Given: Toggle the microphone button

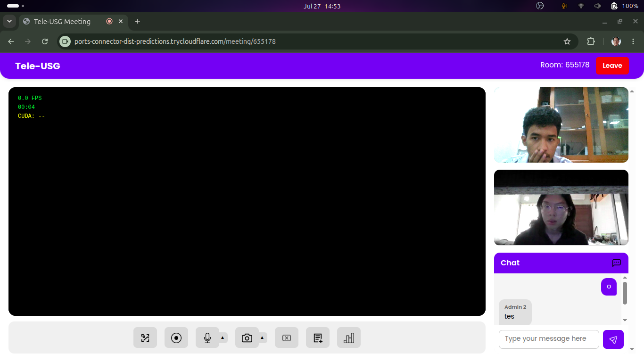Looking at the screenshot, I should point(207,337).
